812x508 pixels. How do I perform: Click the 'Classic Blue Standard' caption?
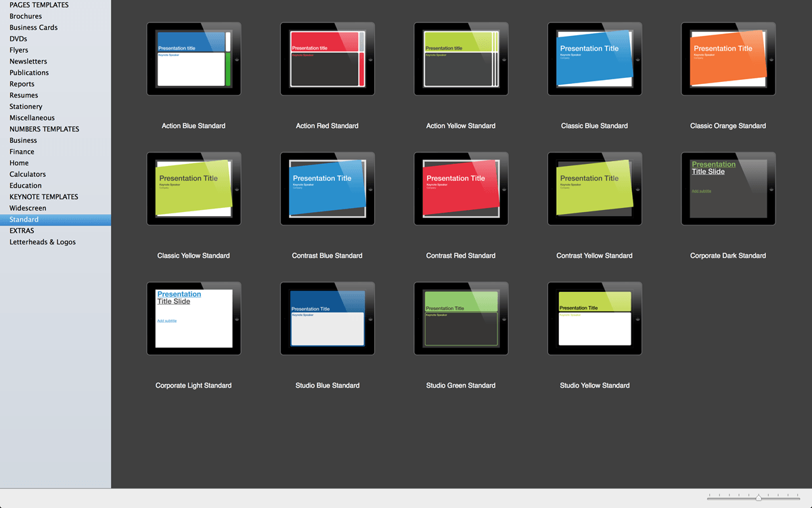point(595,126)
